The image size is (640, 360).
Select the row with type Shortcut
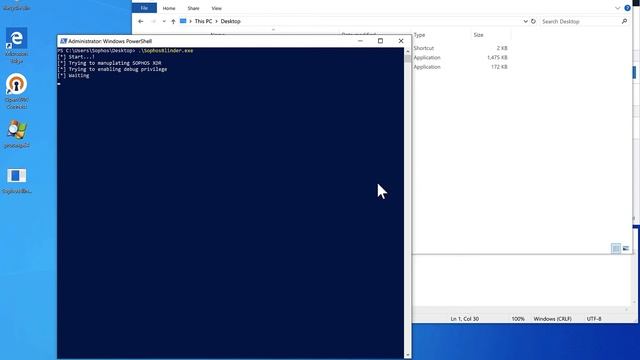tap(460, 48)
